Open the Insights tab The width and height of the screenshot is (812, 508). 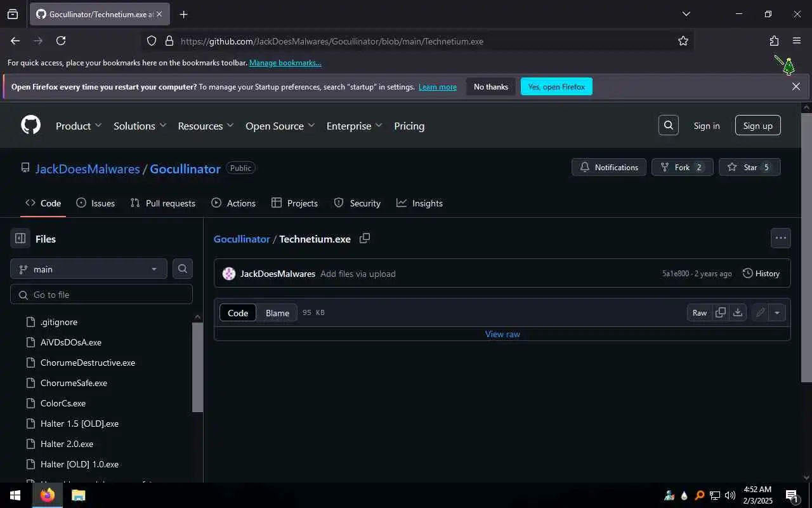tap(419, 203)
